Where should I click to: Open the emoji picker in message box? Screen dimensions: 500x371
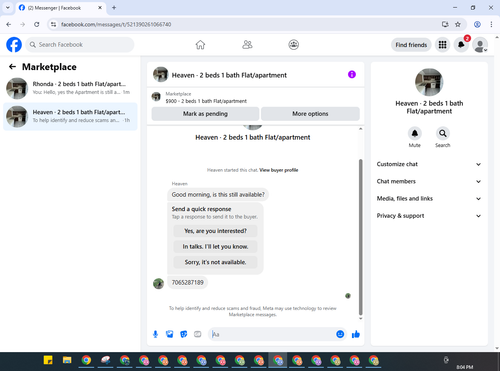pyautogui.click(x=340, y=334)
